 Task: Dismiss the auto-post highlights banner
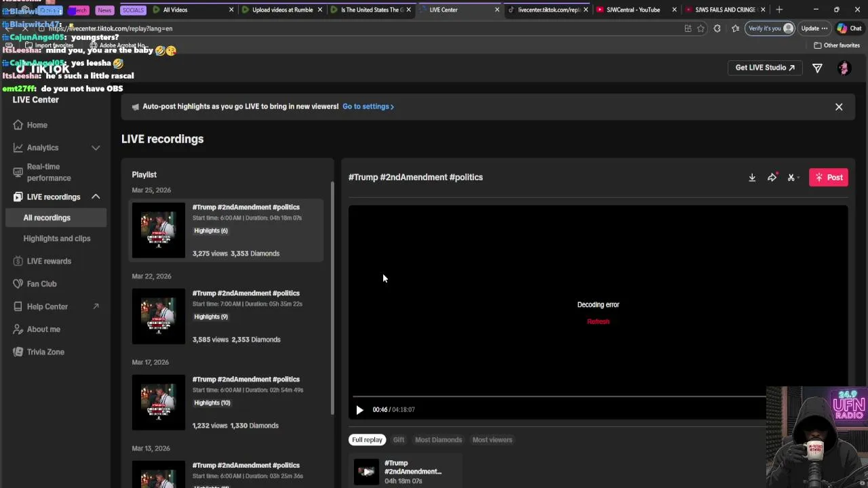(839, 107)
